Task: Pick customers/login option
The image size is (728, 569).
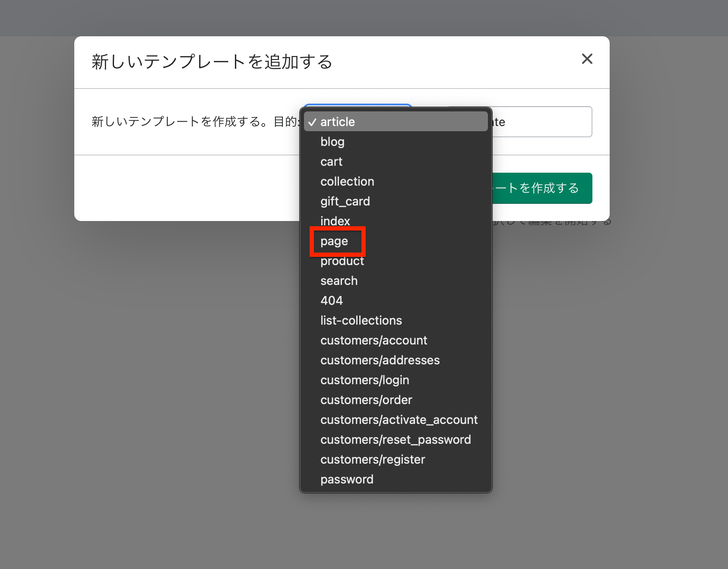Action: coord(364,380)
